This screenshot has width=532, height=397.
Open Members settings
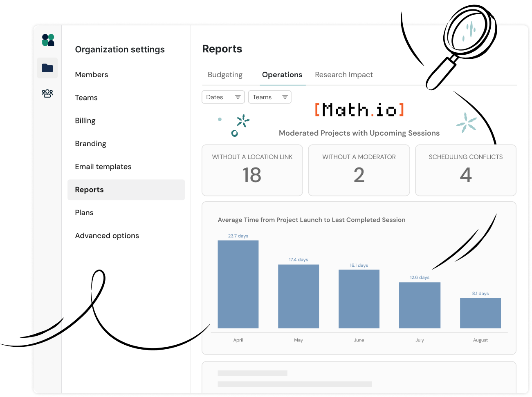[x=92, y=75]
